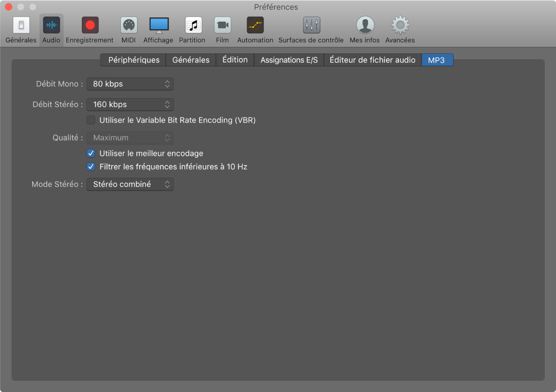Switch to the Périphériques tab
This screenshot has width=556, height=392.
click(x=134, y=60)
